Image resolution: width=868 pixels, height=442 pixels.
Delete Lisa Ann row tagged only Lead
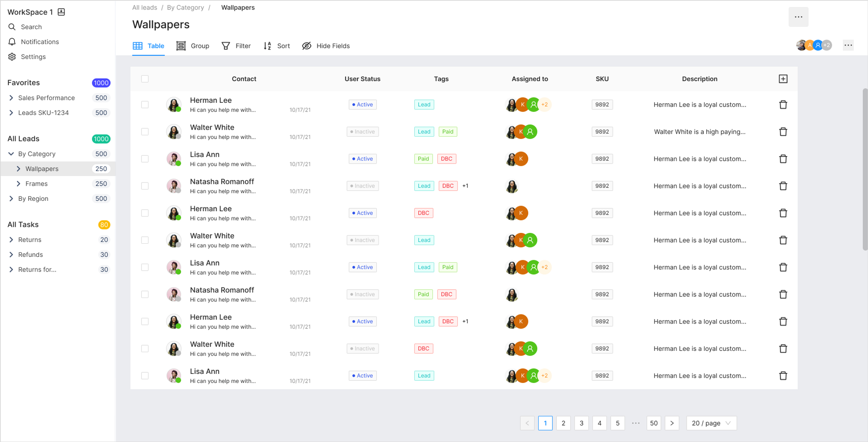coord(783,376)
